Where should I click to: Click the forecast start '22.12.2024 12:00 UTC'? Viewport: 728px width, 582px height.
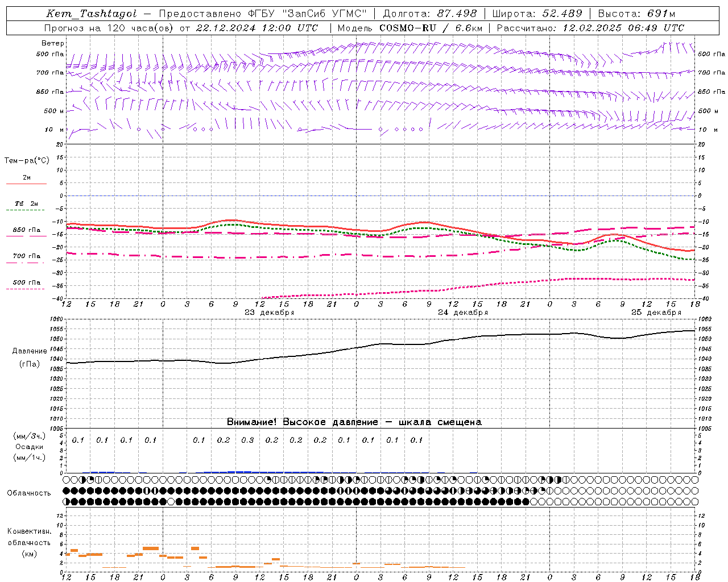(x=257, y=28)
